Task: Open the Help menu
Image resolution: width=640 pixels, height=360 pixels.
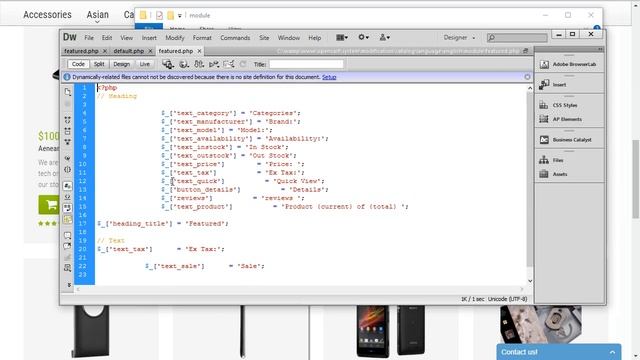Action: [314, 38]
